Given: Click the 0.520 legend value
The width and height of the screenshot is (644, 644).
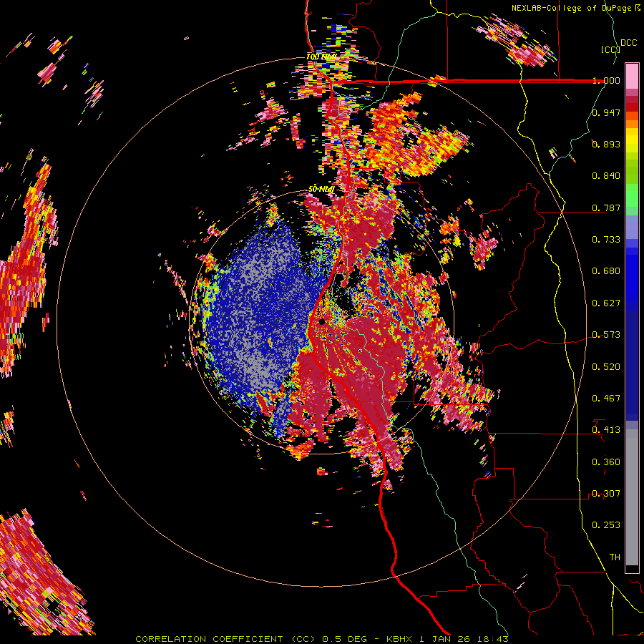Looking at the screenshot, I should pyautogui.click(x=606, y=367).
